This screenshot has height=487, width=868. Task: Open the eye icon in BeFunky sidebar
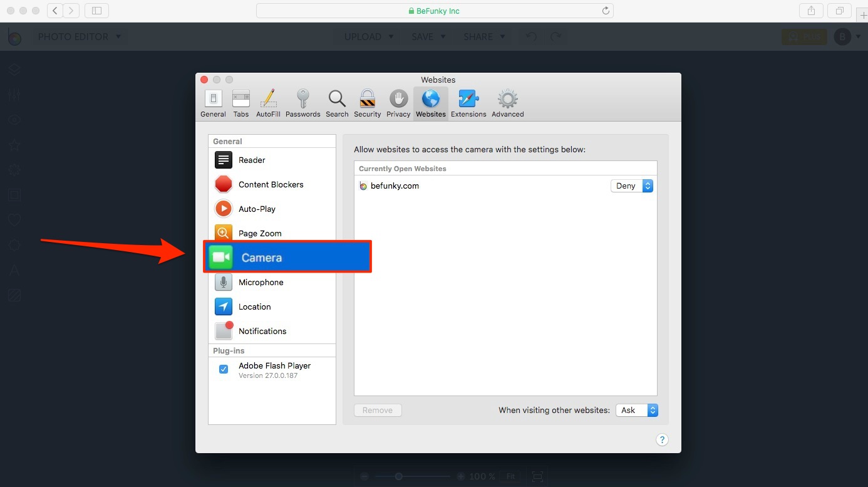click(14, 120)
